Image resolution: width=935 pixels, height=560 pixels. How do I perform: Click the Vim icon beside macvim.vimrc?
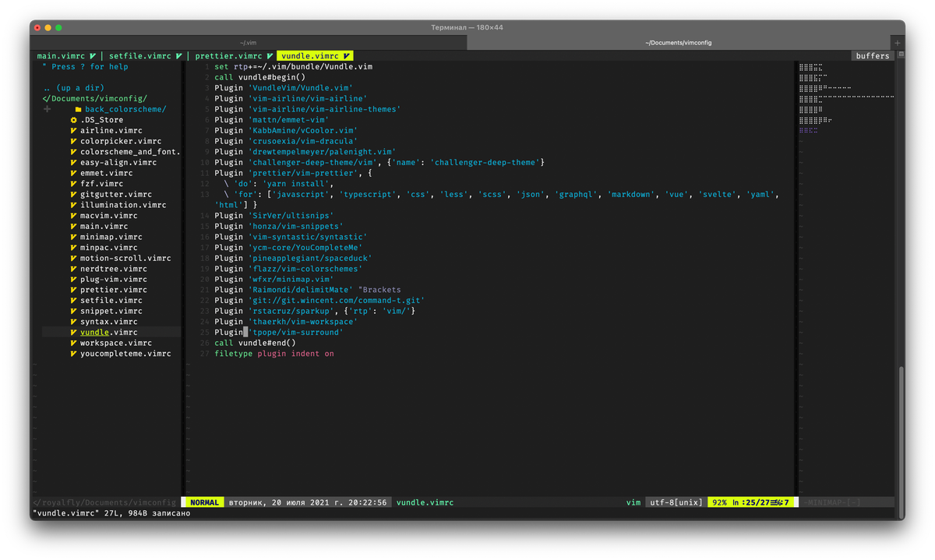point(74,216)
